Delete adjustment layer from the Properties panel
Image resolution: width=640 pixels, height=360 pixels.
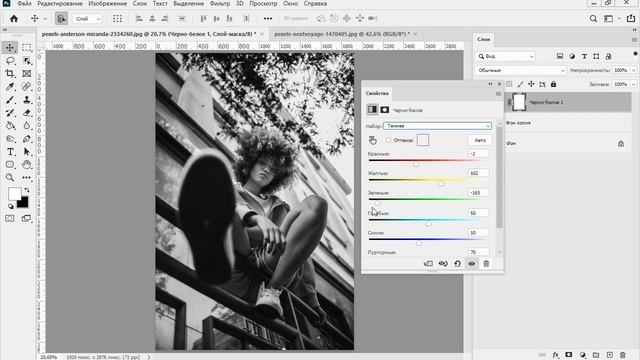pos(486,264)
